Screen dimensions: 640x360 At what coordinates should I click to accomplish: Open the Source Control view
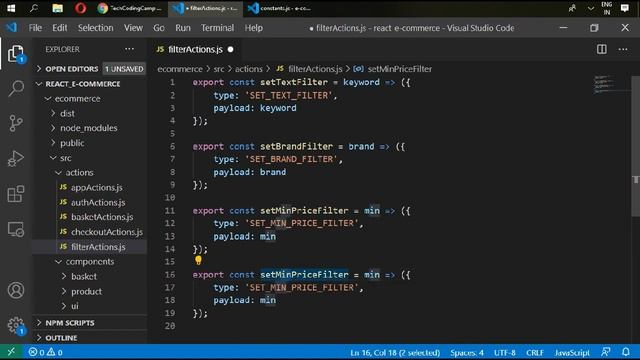point(16,123)
